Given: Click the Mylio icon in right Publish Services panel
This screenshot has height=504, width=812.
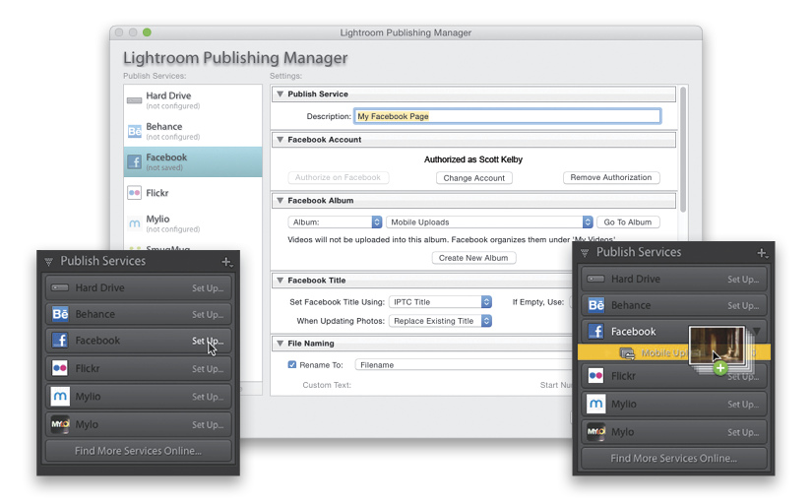Looking at the screenshot, I should 595,404.
